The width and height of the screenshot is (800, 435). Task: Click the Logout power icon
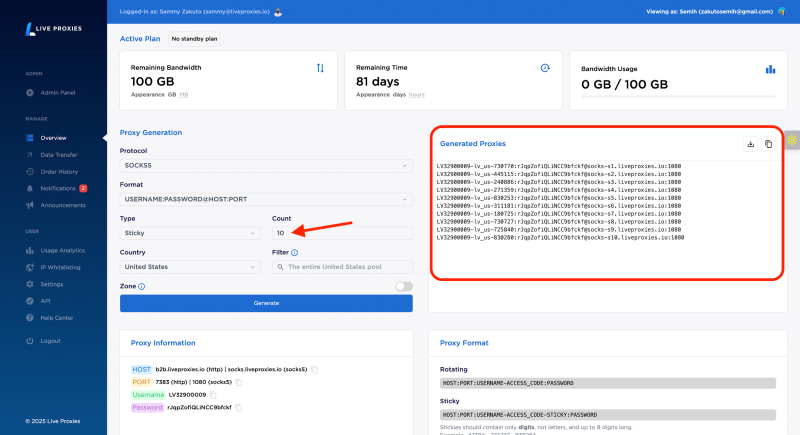coord(30,341)
